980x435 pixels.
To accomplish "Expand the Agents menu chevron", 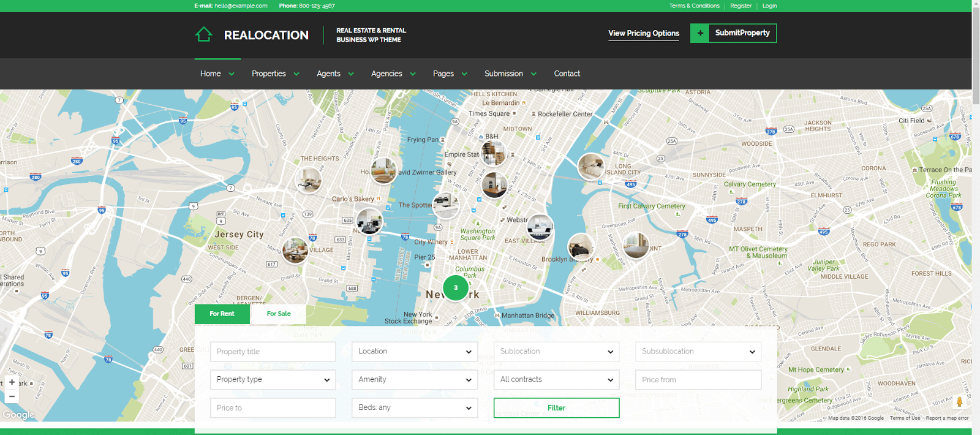I will [x=351, y=74].
